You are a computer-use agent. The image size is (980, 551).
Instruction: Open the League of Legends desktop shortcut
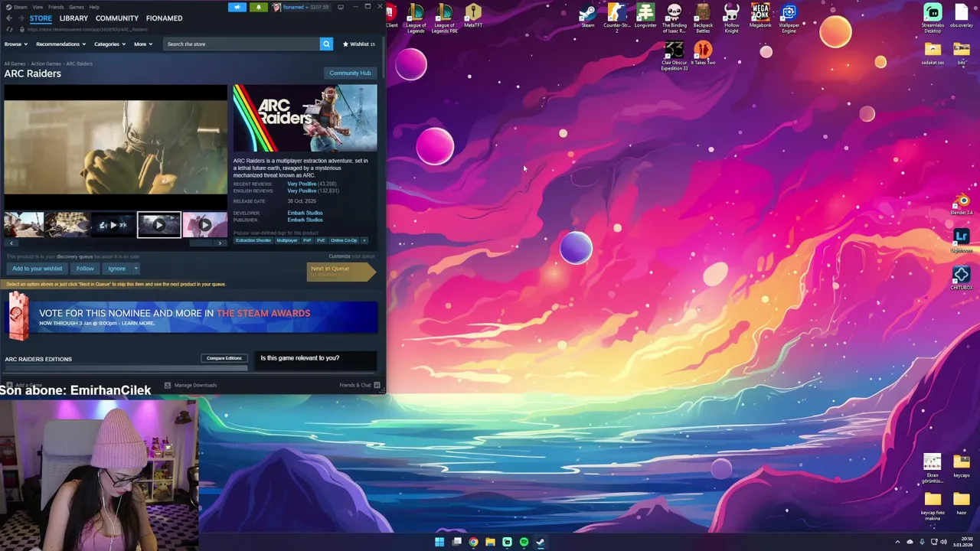(416, 18)
